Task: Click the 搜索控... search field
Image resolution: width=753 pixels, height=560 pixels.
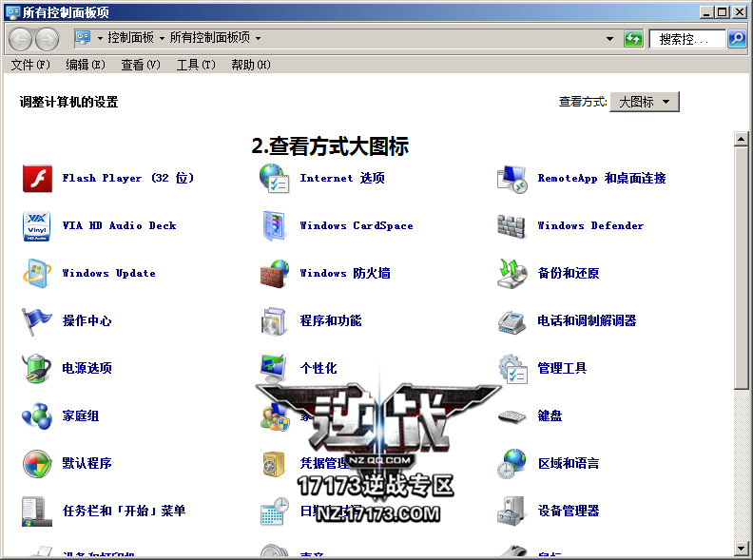Action: click(x=687, y=39)
